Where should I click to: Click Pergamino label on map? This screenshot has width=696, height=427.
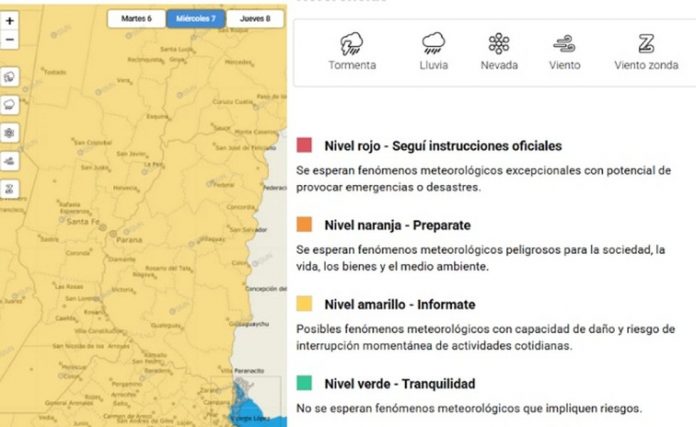(127, 384)
